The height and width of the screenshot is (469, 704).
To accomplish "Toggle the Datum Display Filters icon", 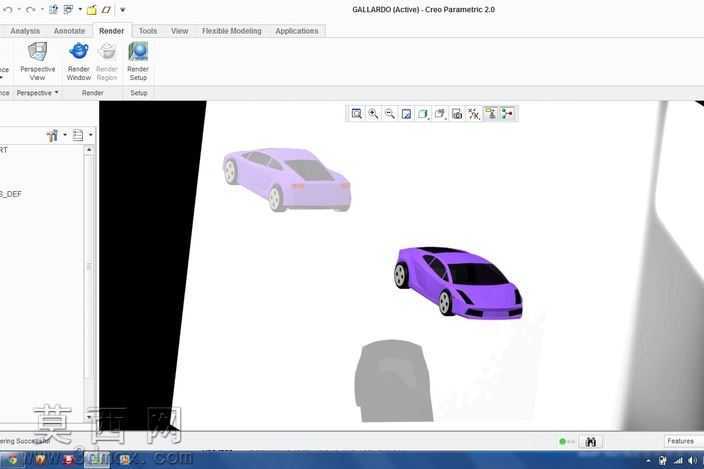I will click(x=474, y=114).
